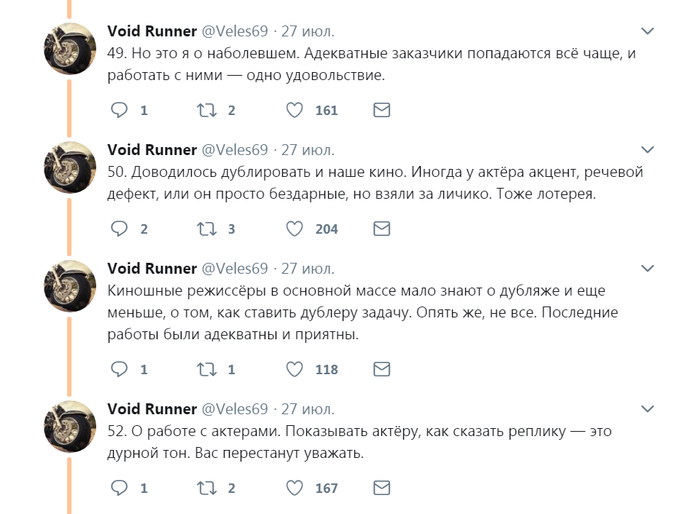Send tweet 49 via direct message
The width and height of the screenshot is (700, 514).
(x=381, y=110)
